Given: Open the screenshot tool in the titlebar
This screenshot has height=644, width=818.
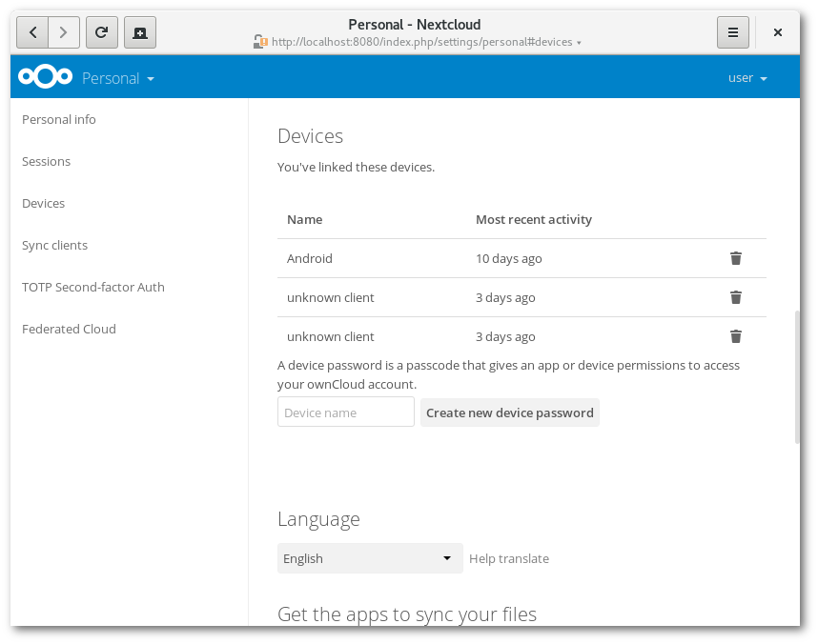Looking at the screenshot, I should 140,31.
